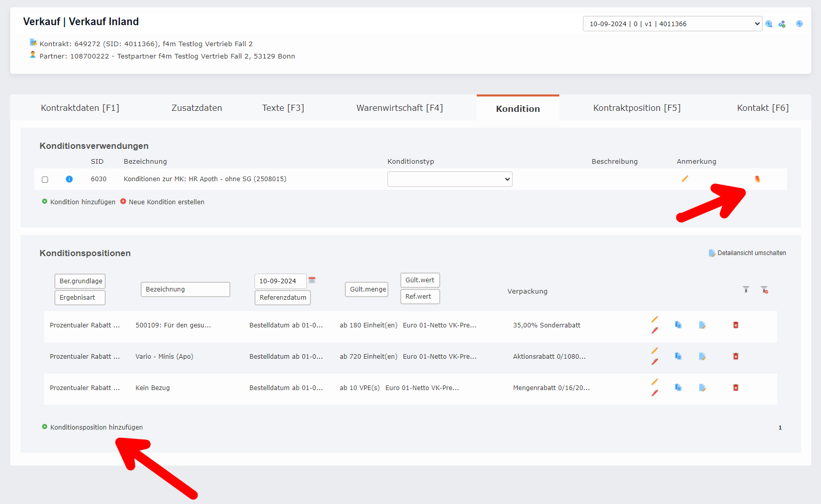Expand the contract version dropdown 10-09-2024
This screenshot has width=821, height=504.
(x=672, y=24)
